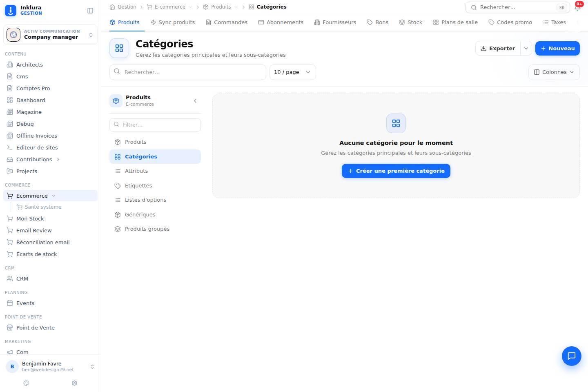This screenshot has width=588, height=392.
Task: Open Produits groupés
Action: (155, 229)
